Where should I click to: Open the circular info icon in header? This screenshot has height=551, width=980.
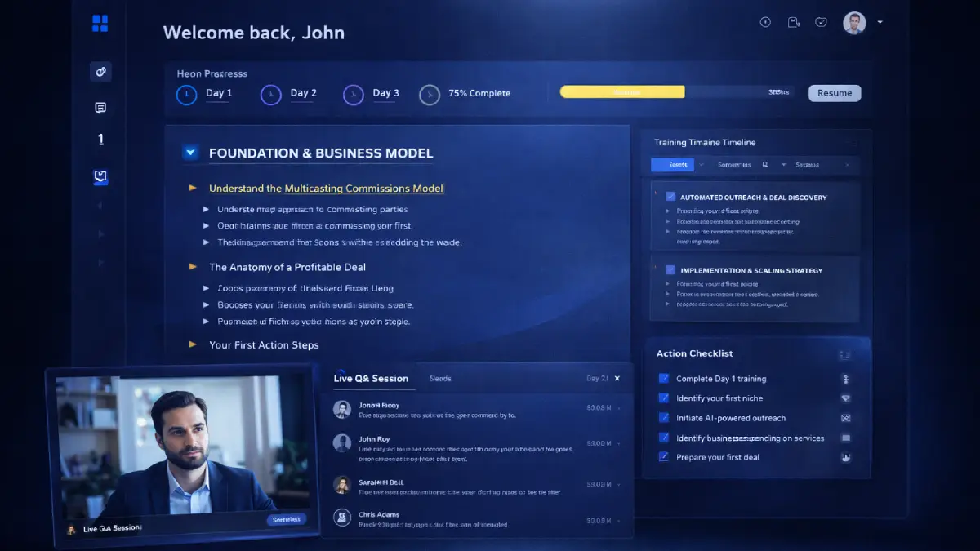(x=765, y=22)
